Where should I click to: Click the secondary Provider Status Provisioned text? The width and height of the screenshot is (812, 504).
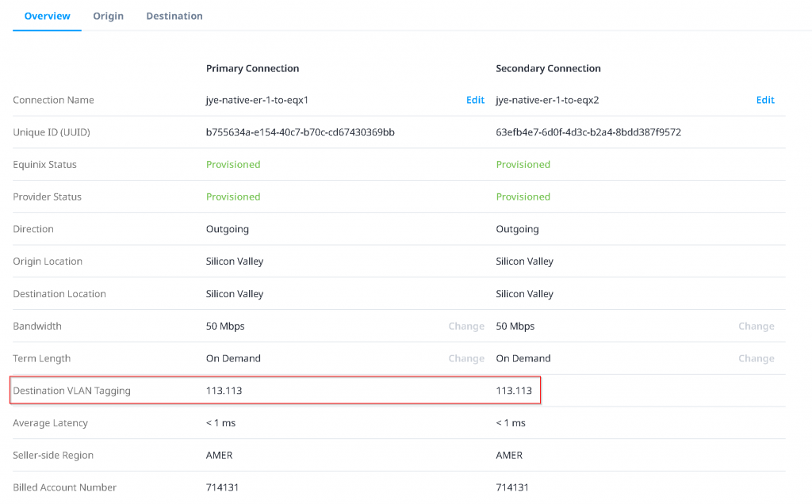point(523,197)
